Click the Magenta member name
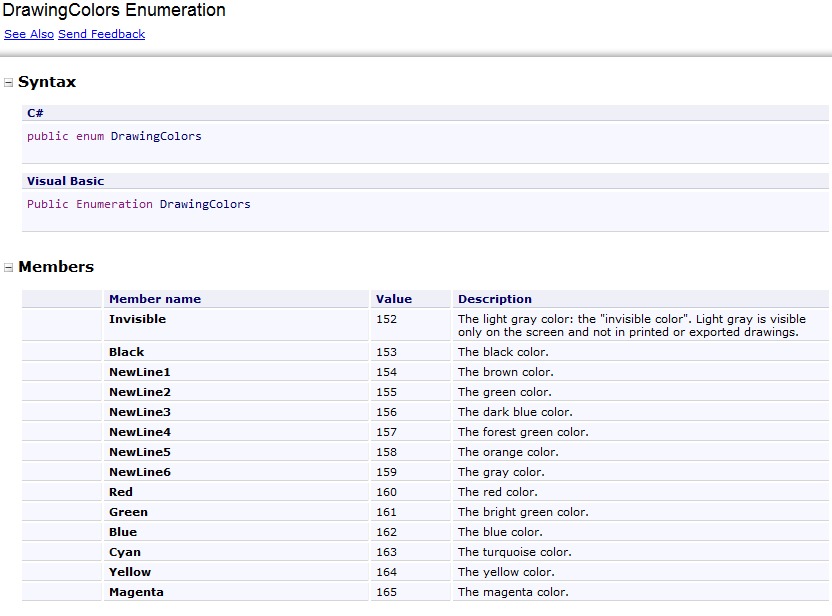 pos(136,592)
